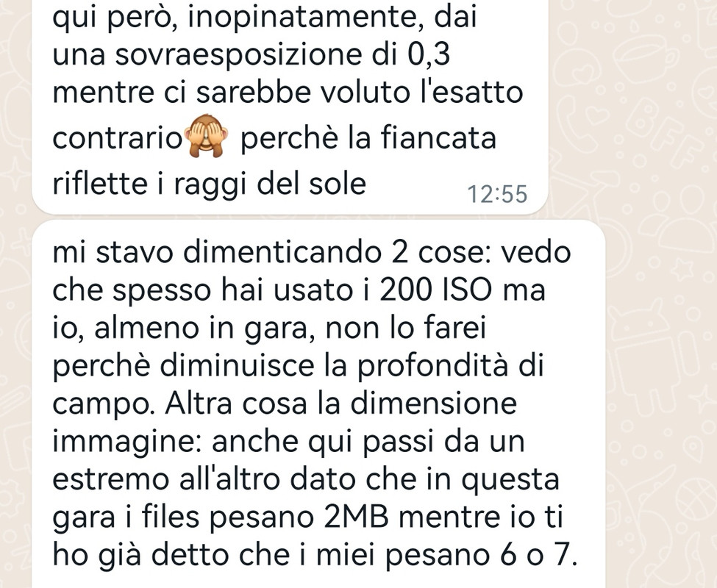Select the first message bubble about sovraesposizione
The width and height of the screenshot is (717, 588).
290,107
